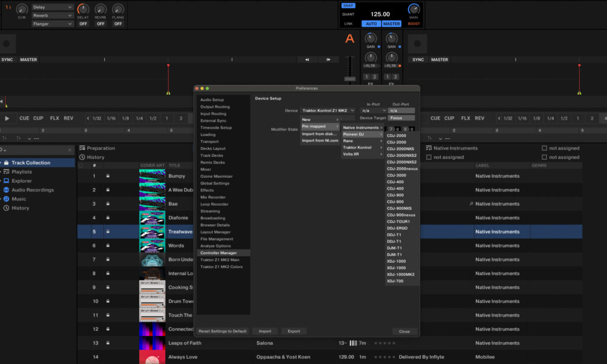This screenshot has height=364, width=607.
Task: Toggle the DELAY effect off button
Action: pos(83,24)
